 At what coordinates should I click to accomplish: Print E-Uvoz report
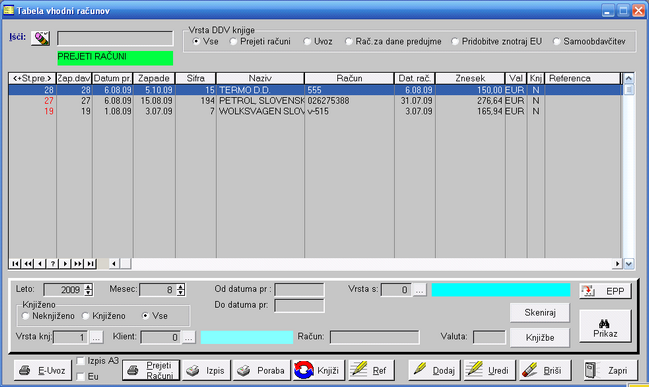43,370
